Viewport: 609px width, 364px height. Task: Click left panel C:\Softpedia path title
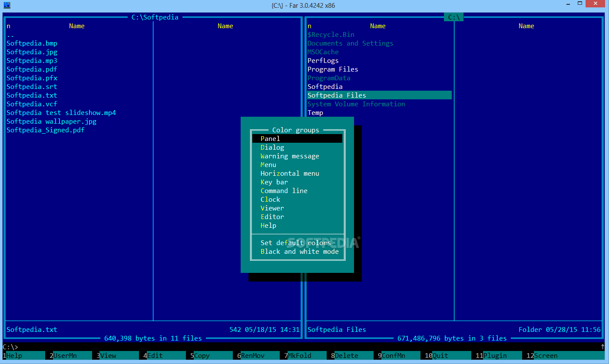pos(155,17)
